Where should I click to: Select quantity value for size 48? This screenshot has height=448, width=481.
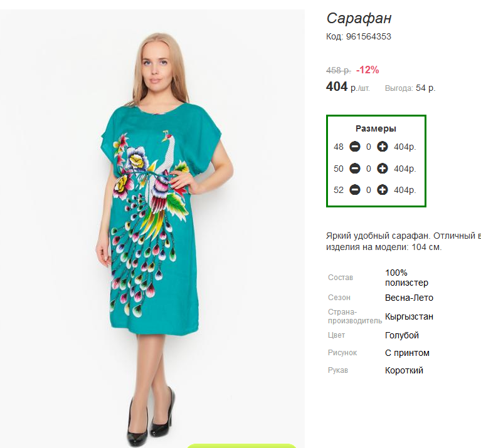click(x=368, y=147)
